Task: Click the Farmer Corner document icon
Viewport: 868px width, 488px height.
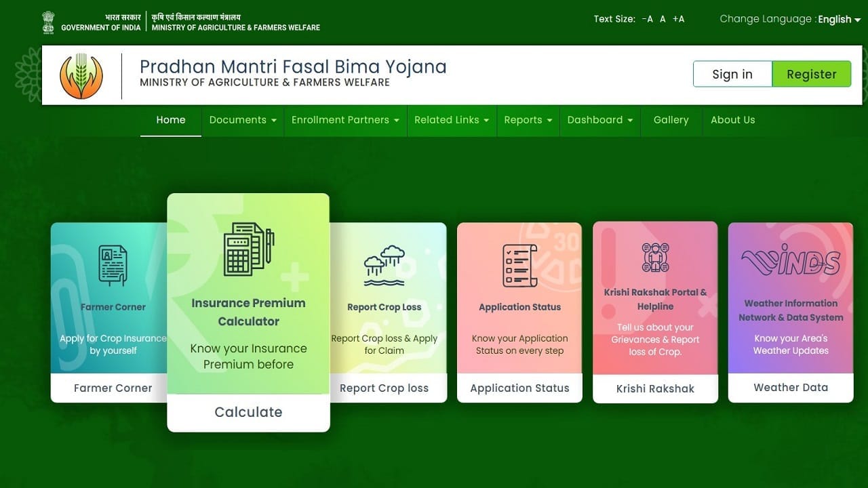Action: (x=113, y=265)
